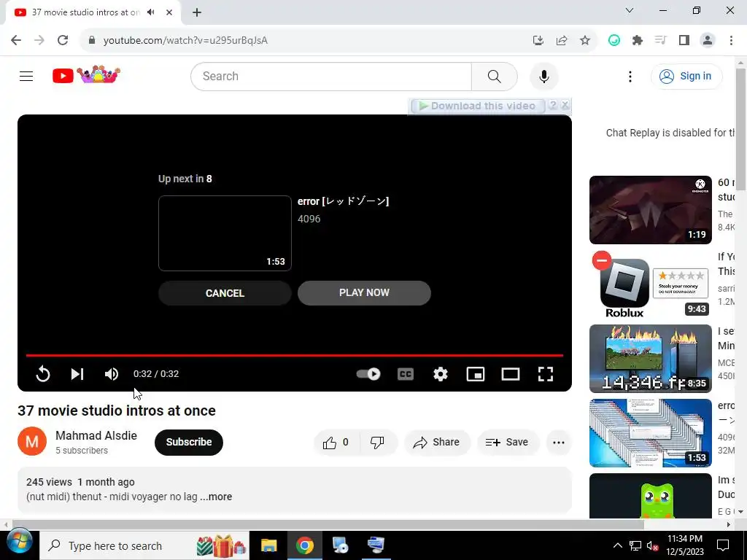Open the Grammarly extension icon
This screenshot has height=560, width=747.
coord(614,41)
